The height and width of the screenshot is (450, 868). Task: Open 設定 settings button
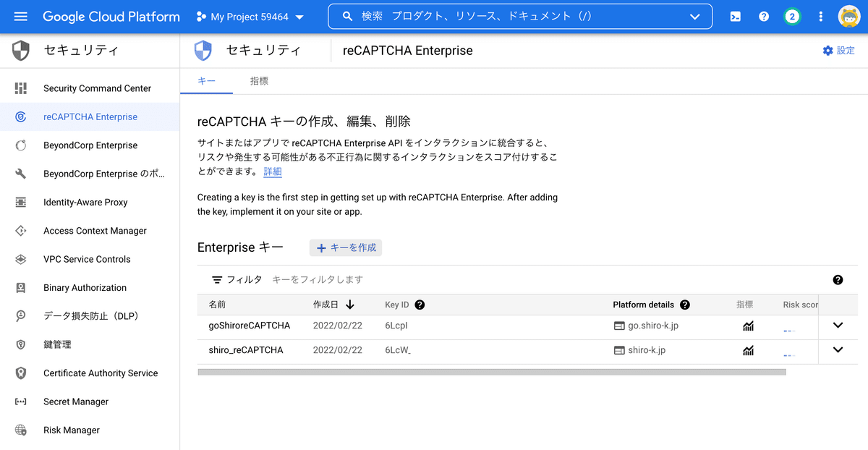click(x=838, y=51)
